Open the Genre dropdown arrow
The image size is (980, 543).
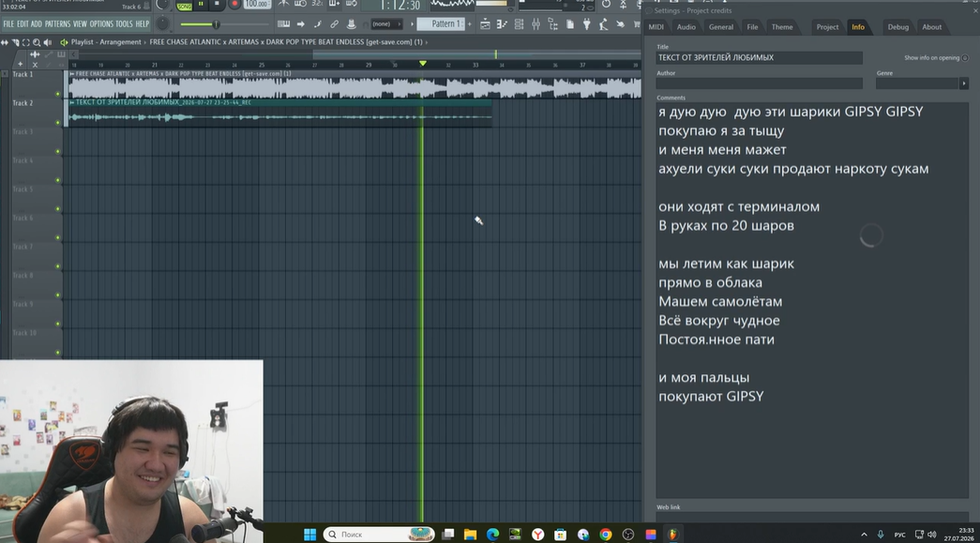pos(964,83)
